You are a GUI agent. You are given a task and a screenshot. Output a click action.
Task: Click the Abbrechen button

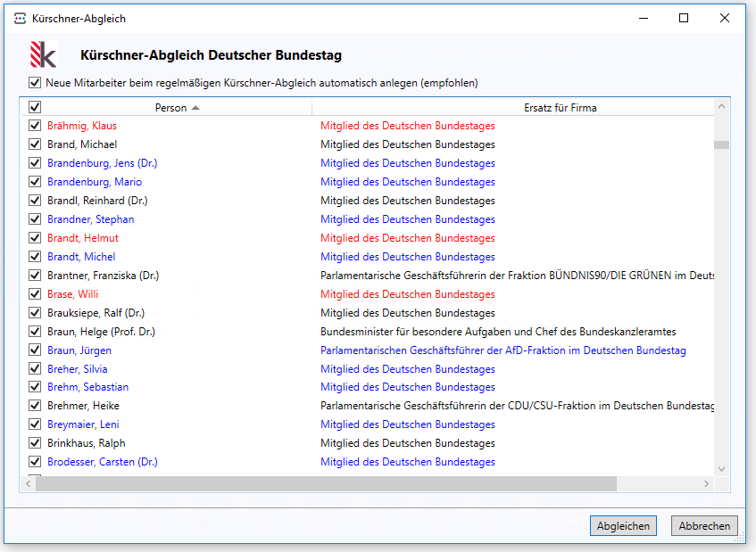pos(704,525)
